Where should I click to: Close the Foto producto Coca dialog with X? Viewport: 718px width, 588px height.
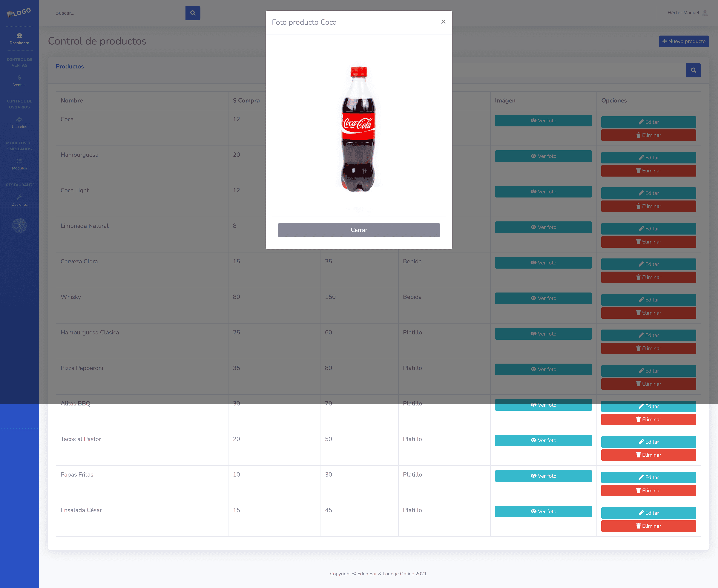tap(443, 22)
